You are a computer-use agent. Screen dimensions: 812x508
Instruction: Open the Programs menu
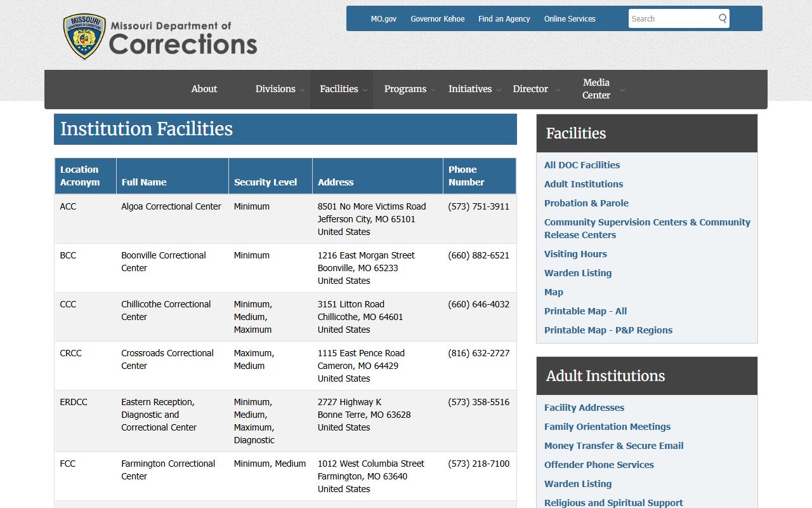coord(405,89)
